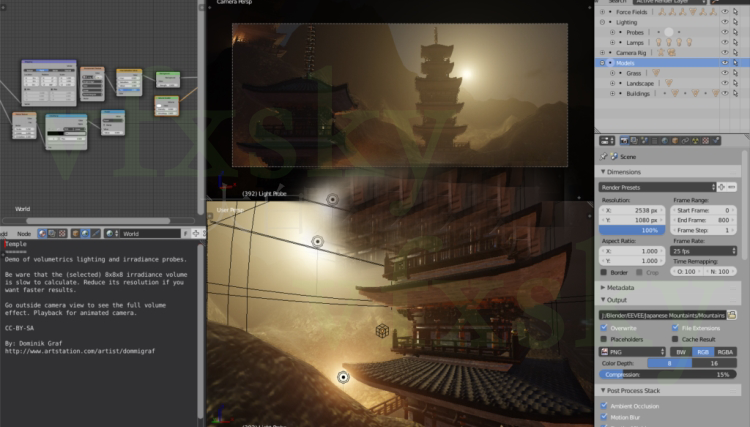Image resolution: width=750 pixels, height=427 pixels.
Task: Click mesh icon in Landscape row
Action: pos(669,83)
